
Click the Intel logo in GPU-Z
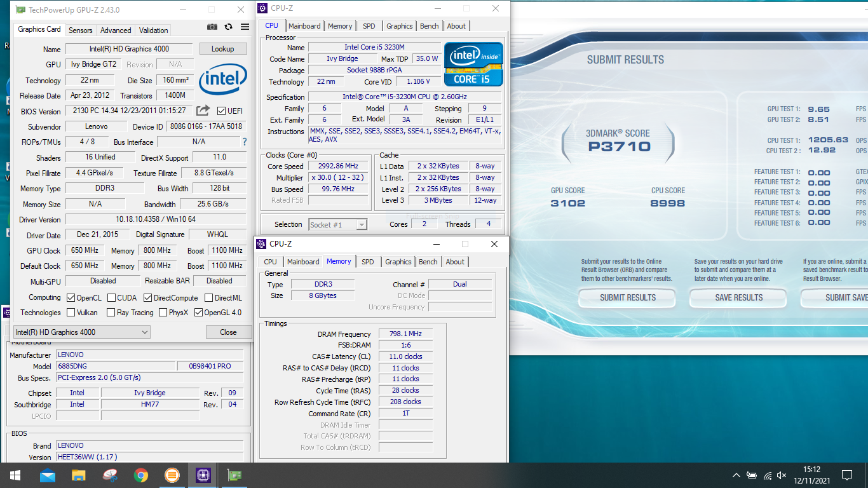point(222,79)
